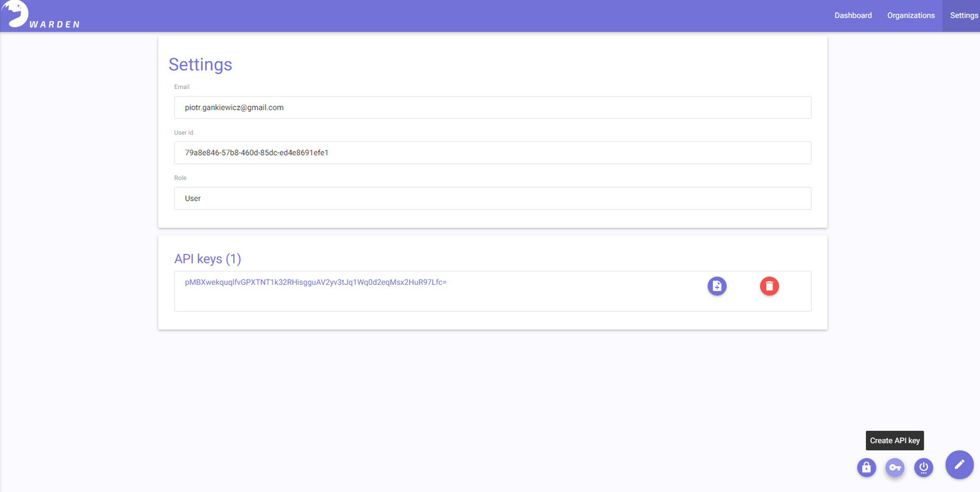Click the Role field showing User
The height and width of the screenshot is (492, 980).
[x=492, y=199]
